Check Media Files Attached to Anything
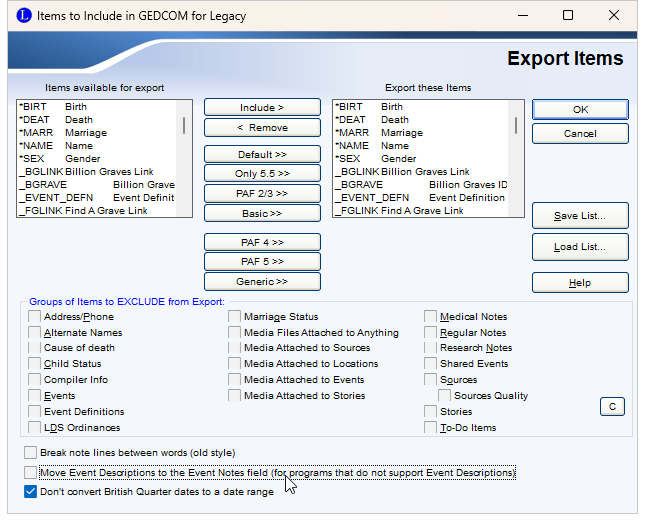Viewport: 645px width, 521px height. coord(234,333)
